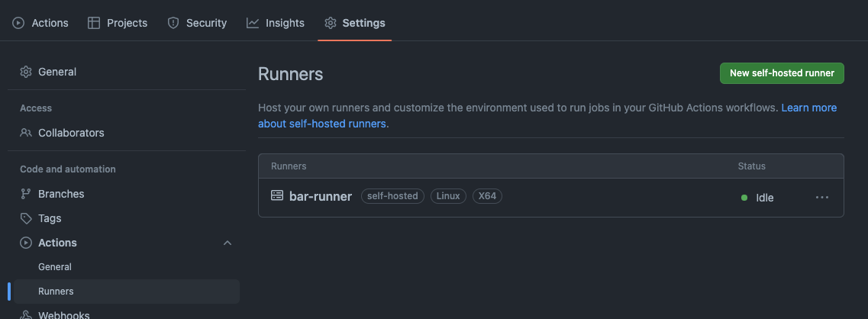This screenshot has width=868, height=319.
Task: Click the Webhooks icon in sidebar
Action: coord(25,315)
